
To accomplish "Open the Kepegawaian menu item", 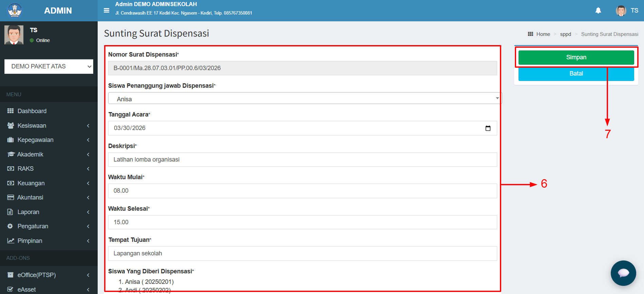I will coord(35,140).
